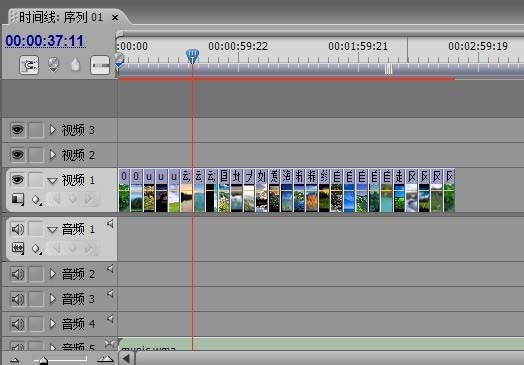Hide the 视频 2 track with eye icon

click(x=18, y=155)
